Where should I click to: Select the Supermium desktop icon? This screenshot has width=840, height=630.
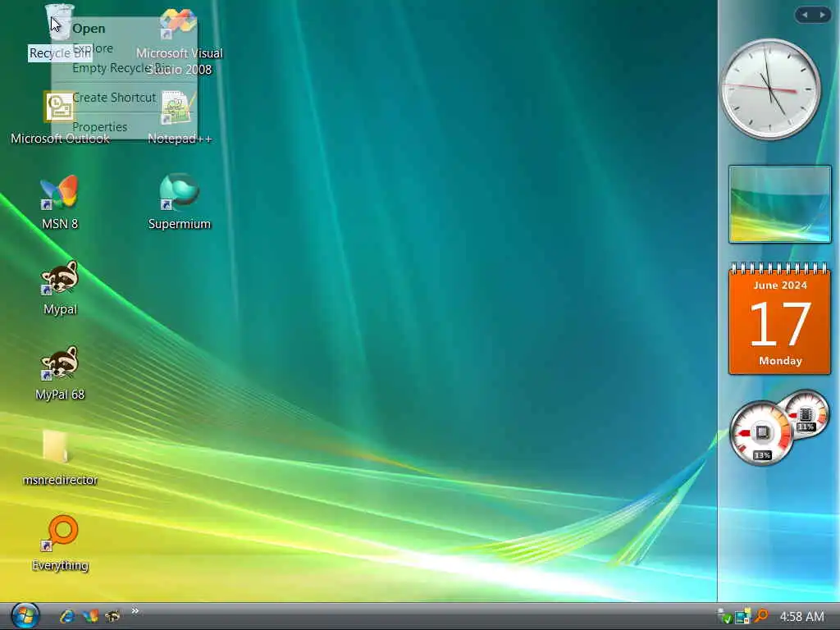180,192
